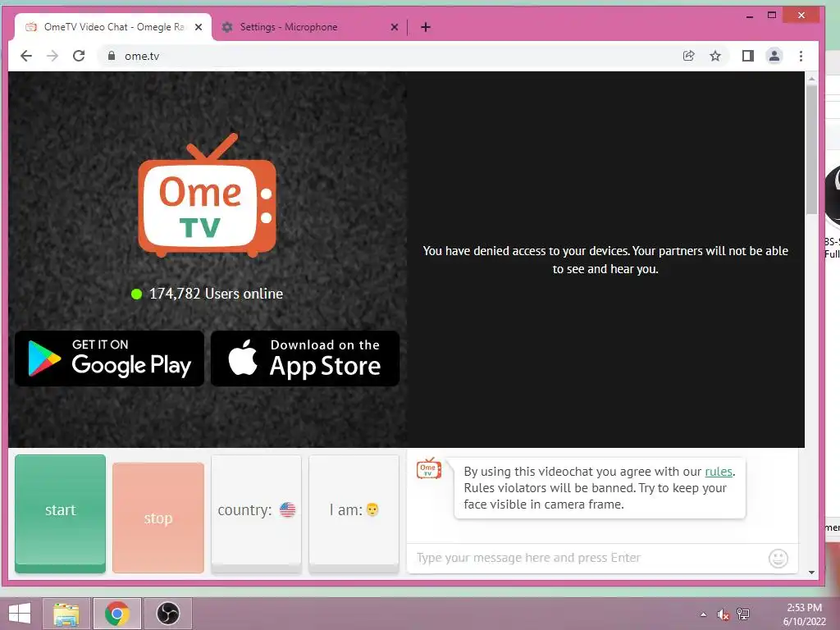Viewport: 840px width, 630px height.
Task: Click the US flag icon
Action: click(x=287, y=509)
